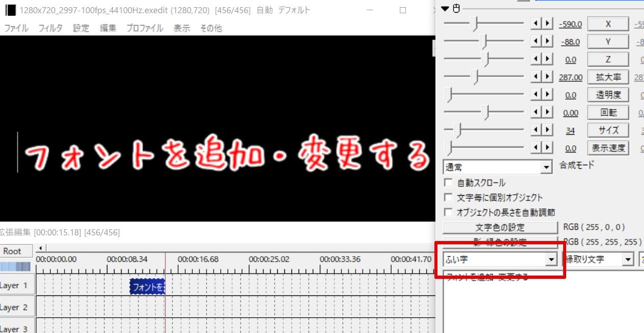Viewport: 644px width, 333px height.
Task: Increase 回転 with its right arrow
Action: coord(547,112)
